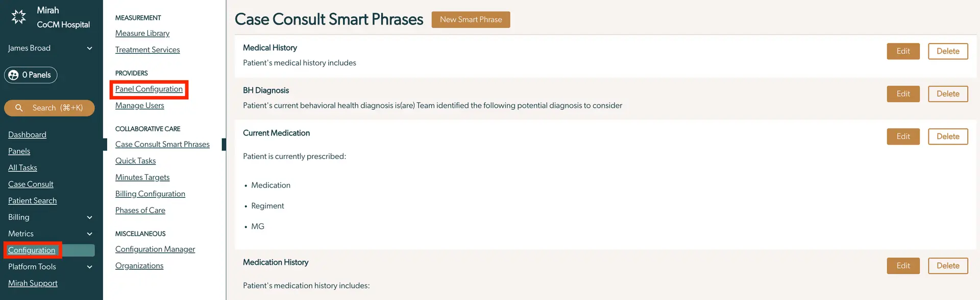Open the 0 Panels indicator
980x300 pixels.
[30, 75]
